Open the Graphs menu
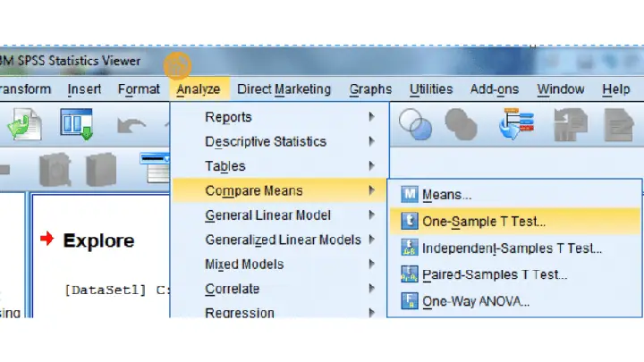 pos(370,89)
